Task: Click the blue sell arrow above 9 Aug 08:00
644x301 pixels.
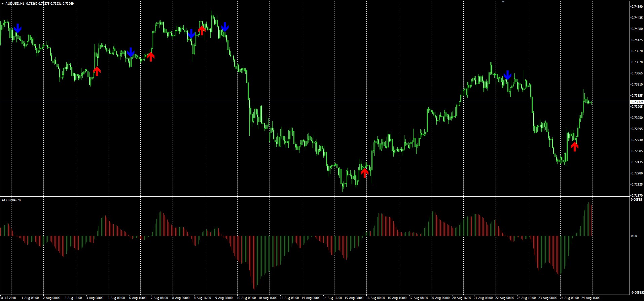Action: (225, 27)
